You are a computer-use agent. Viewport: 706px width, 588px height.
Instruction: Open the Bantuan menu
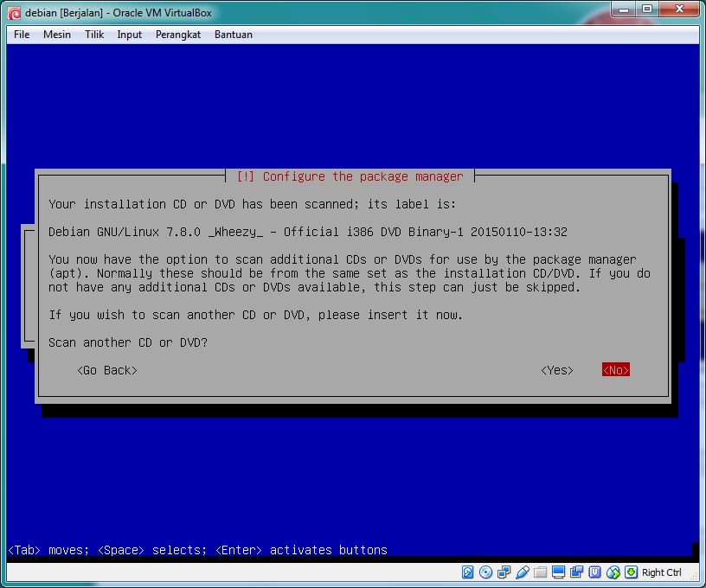(234, 35)
